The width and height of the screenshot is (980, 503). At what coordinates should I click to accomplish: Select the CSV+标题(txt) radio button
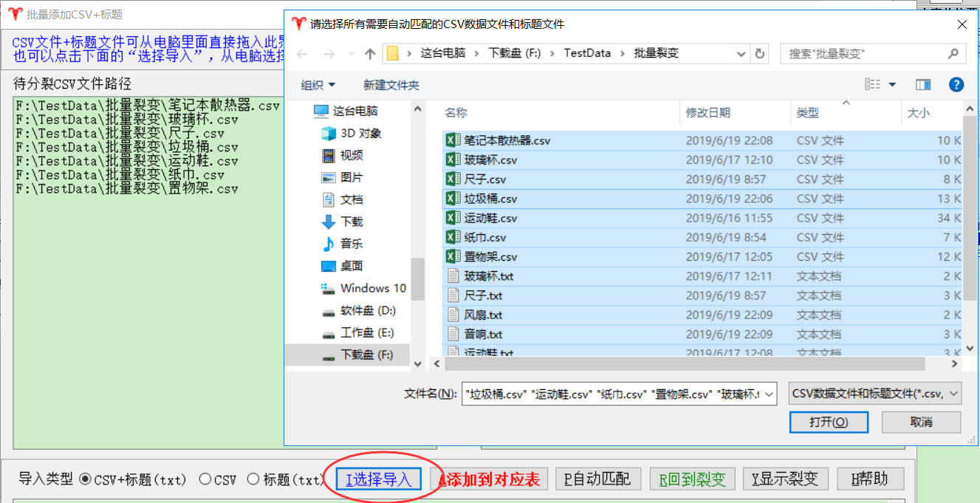pyautogui.click(x=86, y=479)
